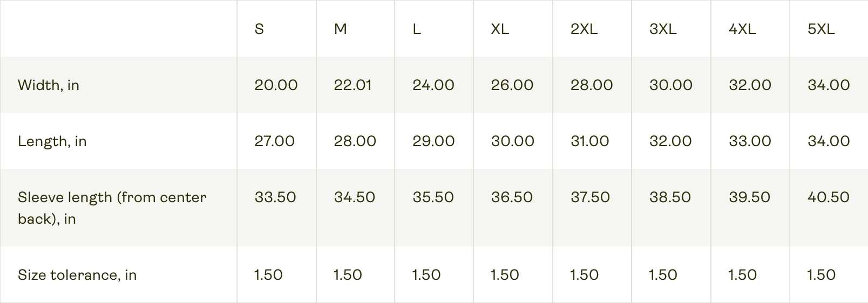Click the S size column header
Viewport: 868px width, 303px height.
point(259,29)
